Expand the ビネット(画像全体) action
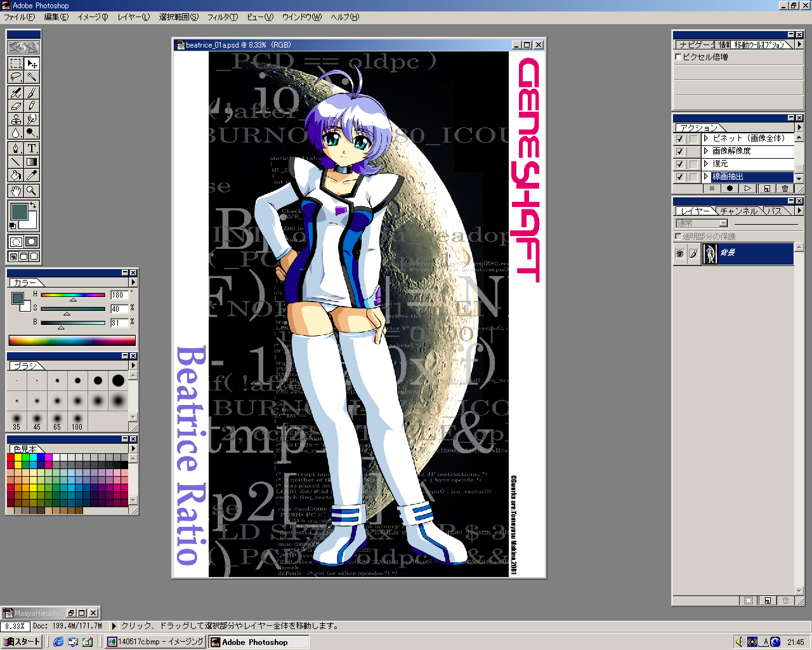This screenshot has width=812, height=650. click(x=706, y=138)
